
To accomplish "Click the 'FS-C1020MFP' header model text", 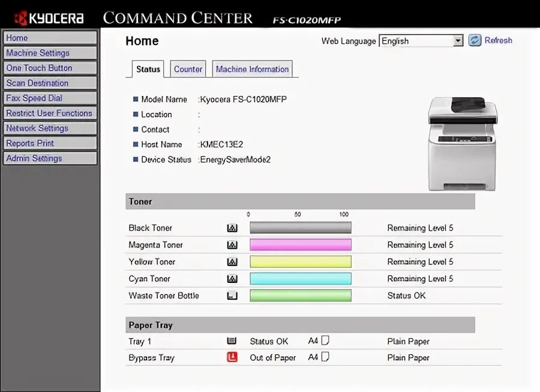I will coord(307,20).
